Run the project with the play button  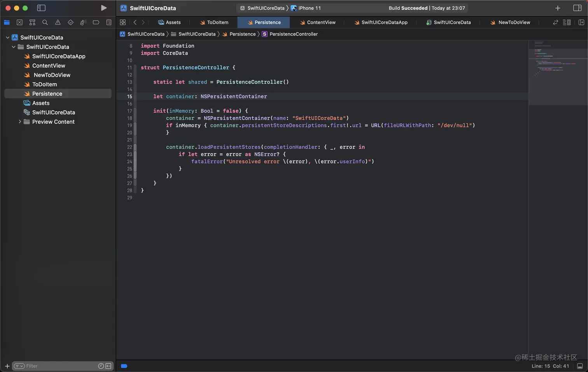(x=103, y=8)
